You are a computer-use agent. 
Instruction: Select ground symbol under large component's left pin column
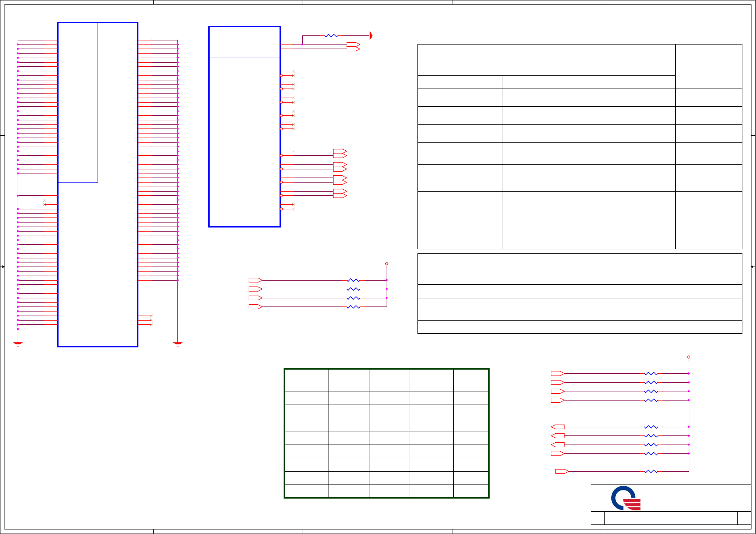coord(18,344)
